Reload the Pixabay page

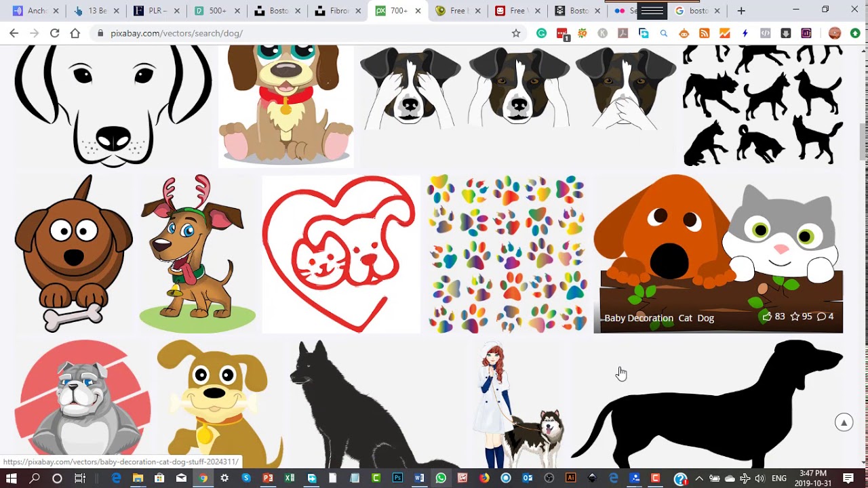54,33
